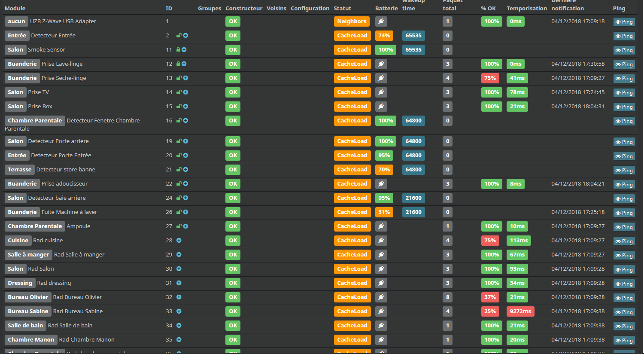Click the plus icon in Prise Box row
This screenshot has width=644, height=354.
[x=185, y=107]
